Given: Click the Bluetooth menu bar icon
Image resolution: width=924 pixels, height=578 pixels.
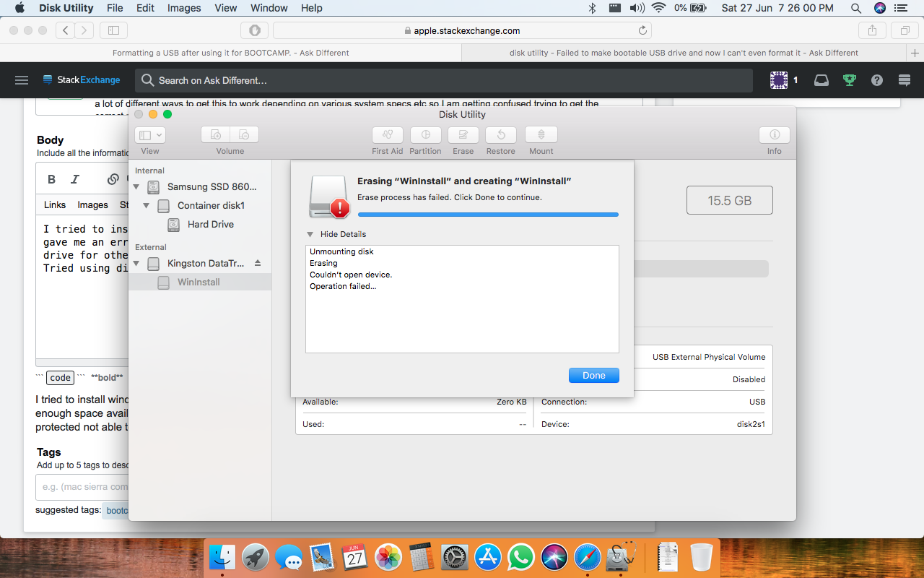Looking at the screenshot, I should coord(593,8).
